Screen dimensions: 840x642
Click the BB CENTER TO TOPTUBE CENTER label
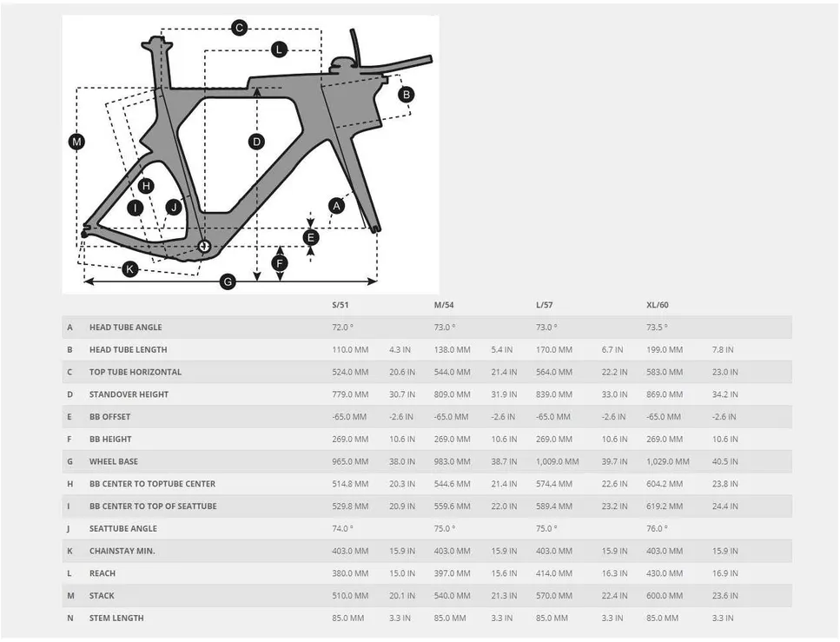click(152, 484)
